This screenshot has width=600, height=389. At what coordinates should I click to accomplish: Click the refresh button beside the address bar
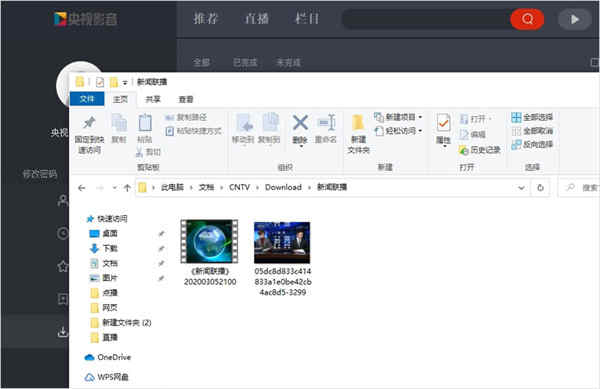pyautogui.click(x=540, y=188)
